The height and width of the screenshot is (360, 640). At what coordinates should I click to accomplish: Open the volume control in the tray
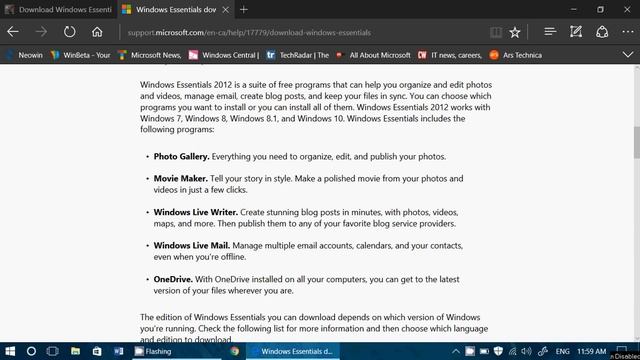pyautogui.click(x=527, y=351)
